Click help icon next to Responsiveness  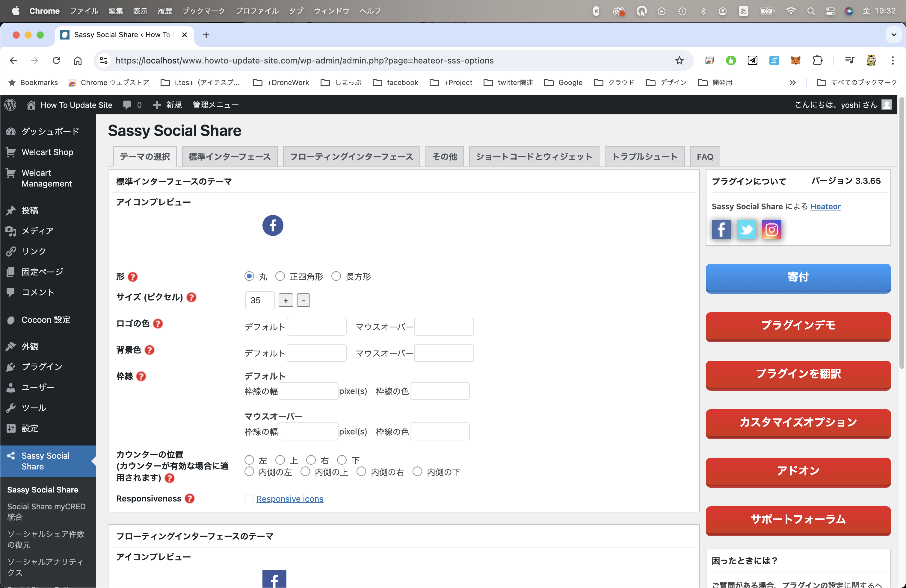tap(190, 498)
